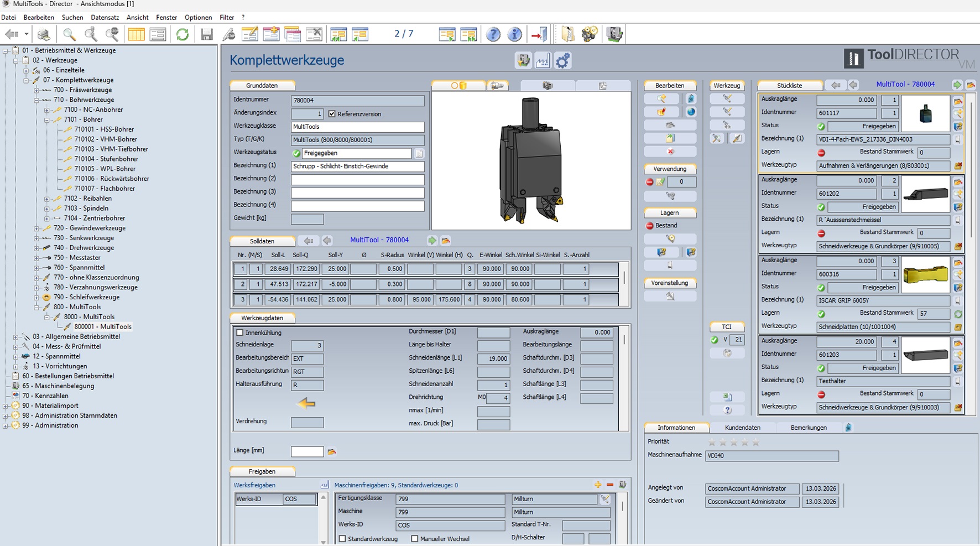This screenshot has height=546, width=980.
Task: Switch to the Bemerkungen tab
Action: 809,428
